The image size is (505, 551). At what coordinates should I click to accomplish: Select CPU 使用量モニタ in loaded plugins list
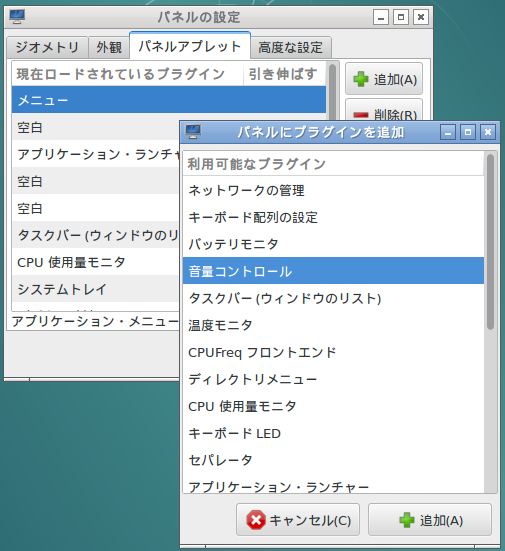95,262
